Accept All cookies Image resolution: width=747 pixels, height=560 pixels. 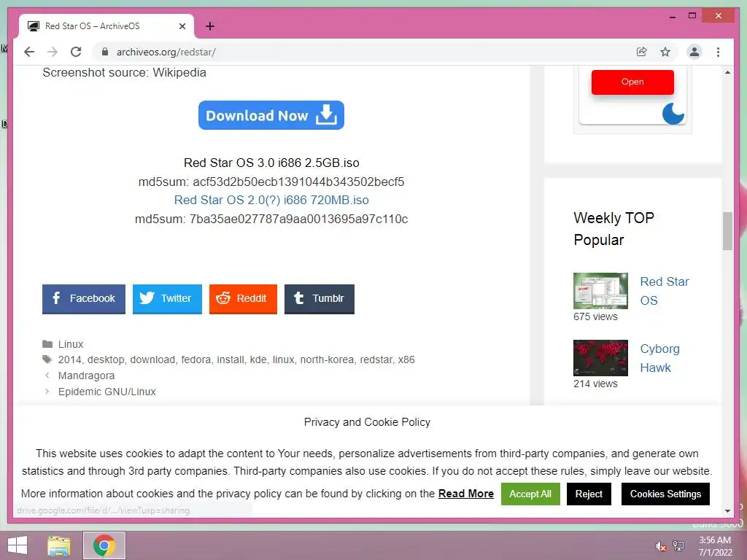click(530, 494)
